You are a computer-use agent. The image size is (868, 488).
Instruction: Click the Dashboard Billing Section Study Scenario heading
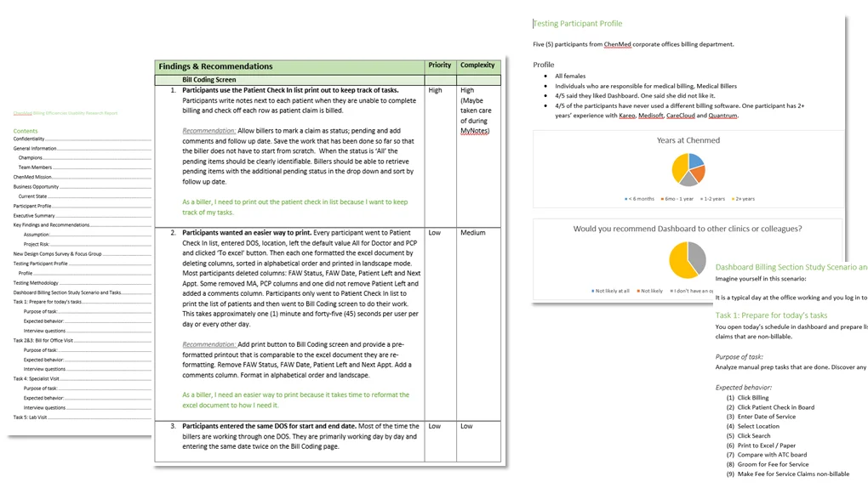(791, 267)
